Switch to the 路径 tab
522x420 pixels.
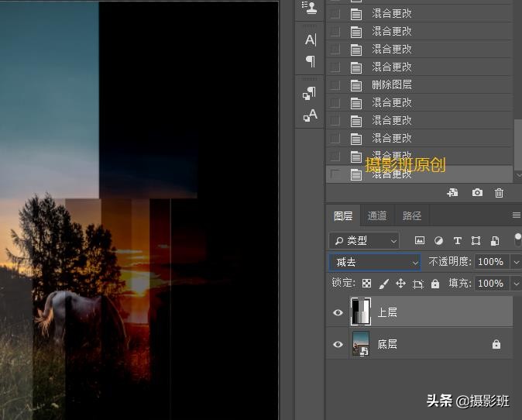click(x=413, y=216)
